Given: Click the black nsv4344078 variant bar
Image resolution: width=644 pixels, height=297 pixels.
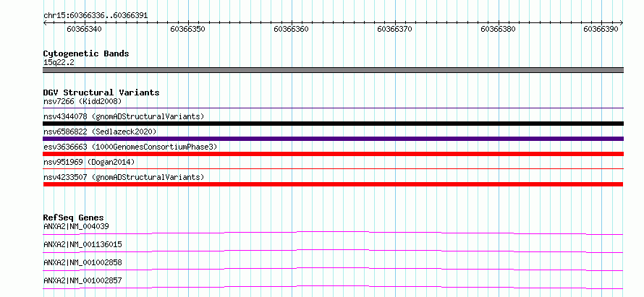Looking at the screenshot, I should pyautogui.click(x=333, y=124).
